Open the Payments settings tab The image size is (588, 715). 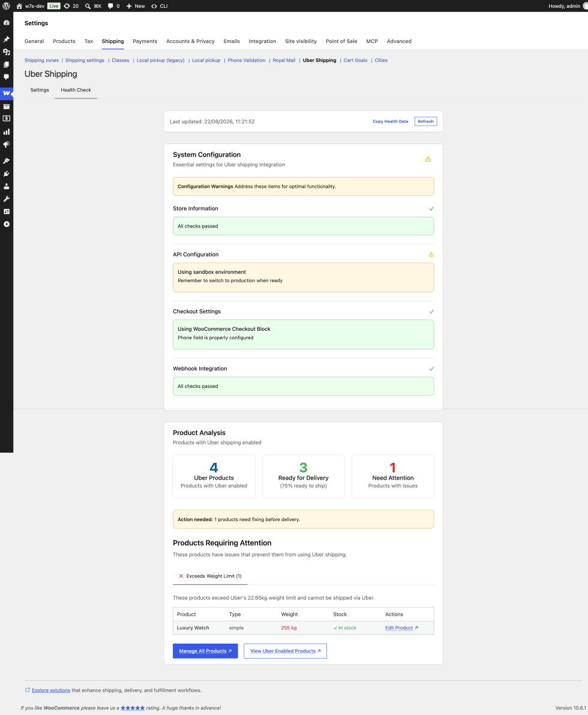click(x=145, y=41)
